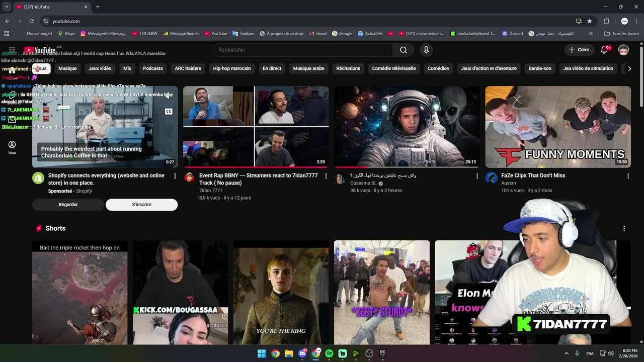
Task: Toggle closed captions on Shopify ad preview
Action: coord(169,112)
